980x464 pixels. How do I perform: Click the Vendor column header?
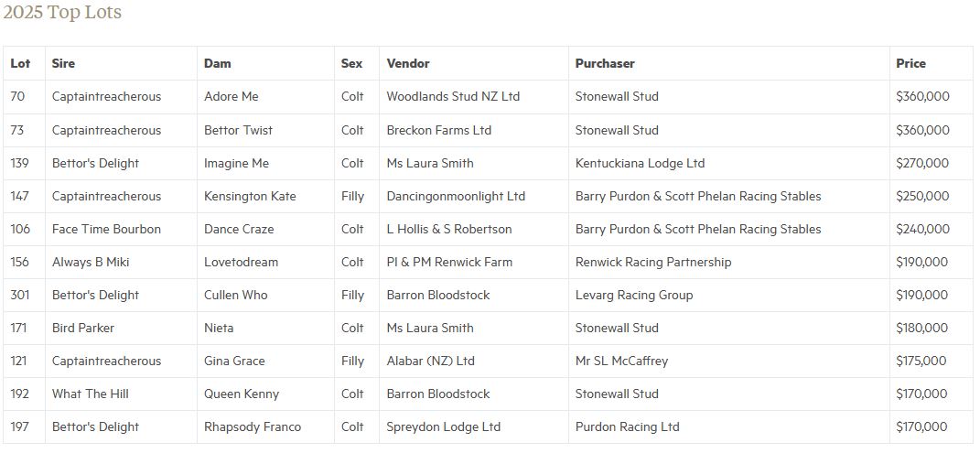tap(408, 63)
